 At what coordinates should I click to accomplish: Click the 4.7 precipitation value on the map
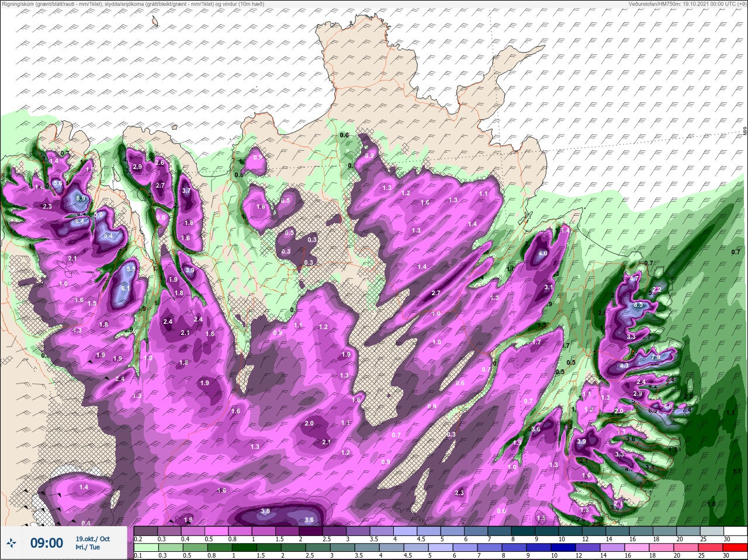(634, 279)
